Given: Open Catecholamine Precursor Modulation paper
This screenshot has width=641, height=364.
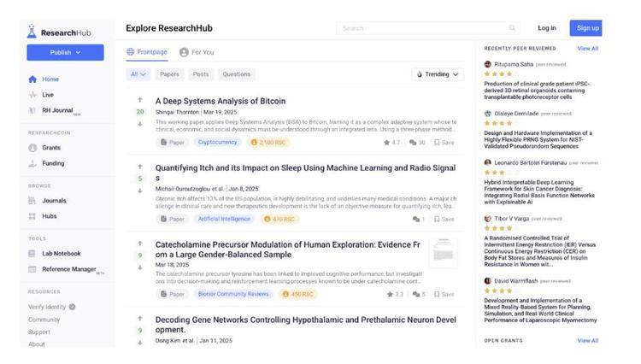Looking at the screenshot, I should coord(288,250).
